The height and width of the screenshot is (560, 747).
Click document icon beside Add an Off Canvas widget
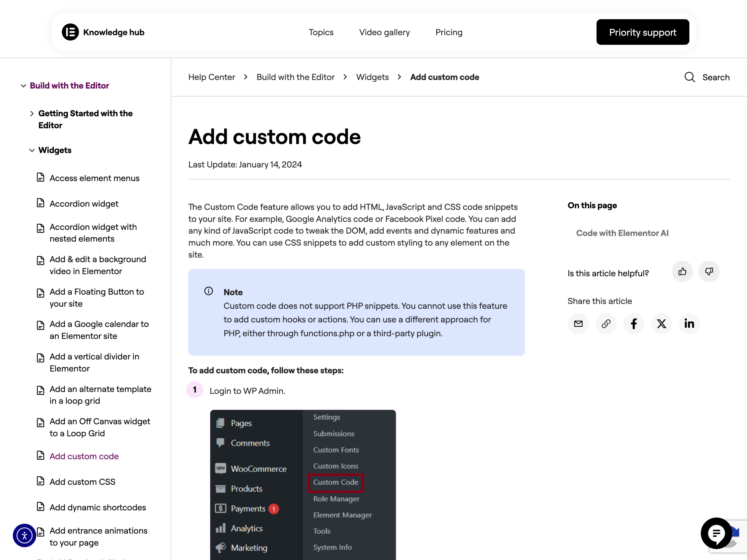coord(41,423)
